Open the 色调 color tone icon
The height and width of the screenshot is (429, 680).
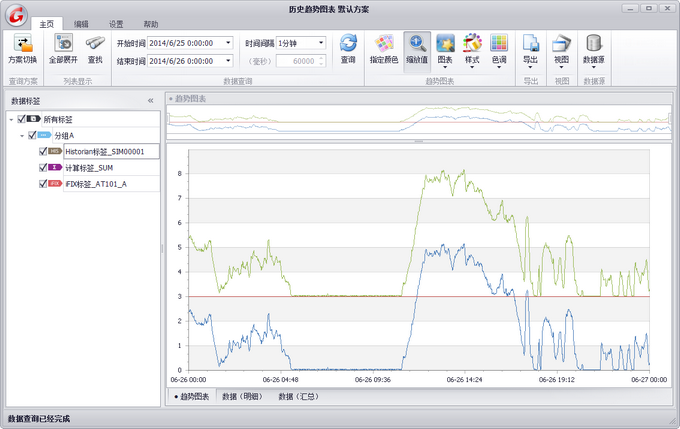(499, 43)
